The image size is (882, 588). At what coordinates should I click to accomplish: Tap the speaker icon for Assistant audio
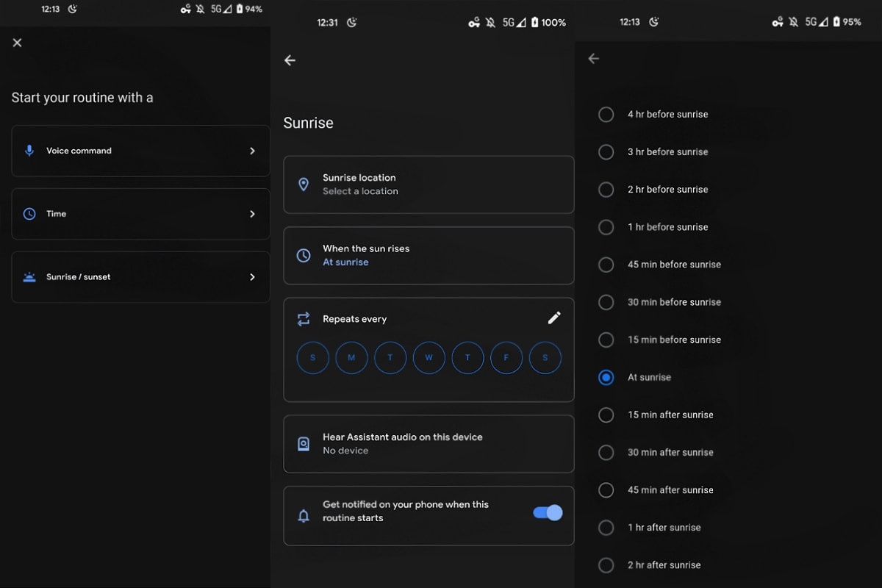[x=304, y=444]
